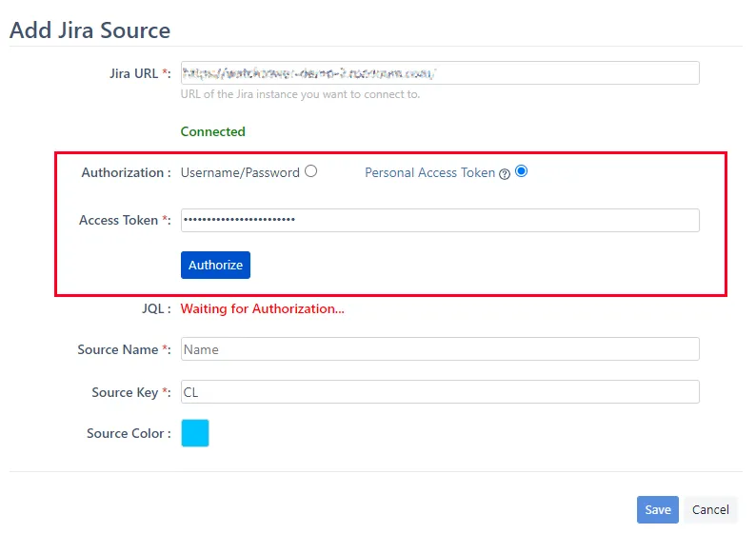Focus the Source Name input field
Image resolution: width=756 pixels, height=534 pixels.
point(440,349)
